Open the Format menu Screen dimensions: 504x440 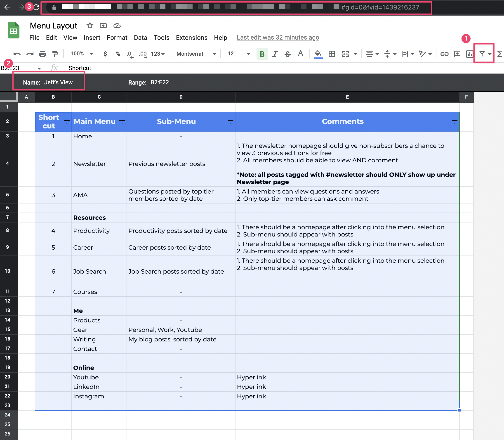click(117, 38)
